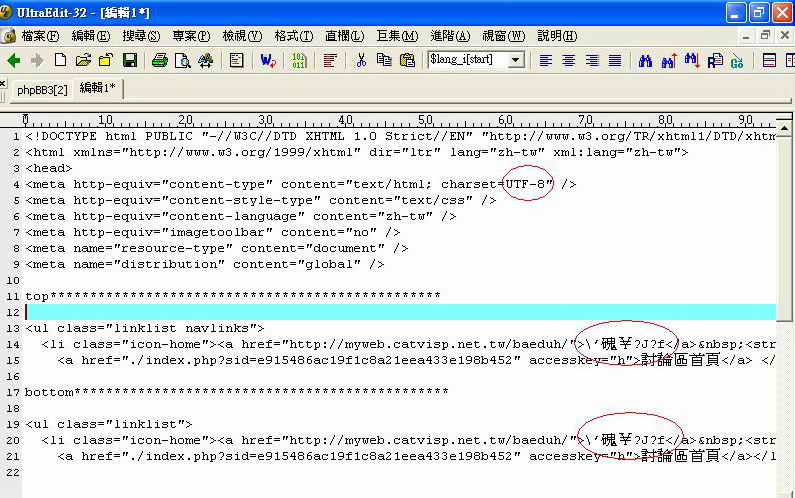Paste from clipboard icon

coord(407,61)
